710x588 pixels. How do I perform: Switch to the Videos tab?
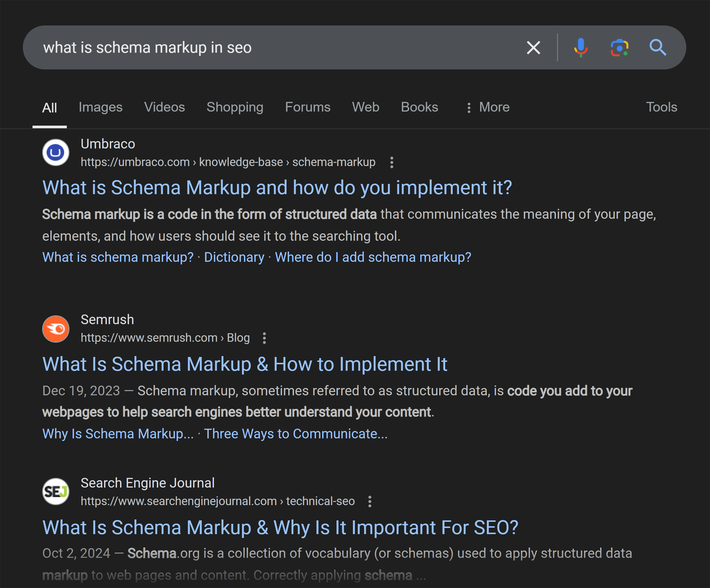pyautogui.click(x=164, y=107)
